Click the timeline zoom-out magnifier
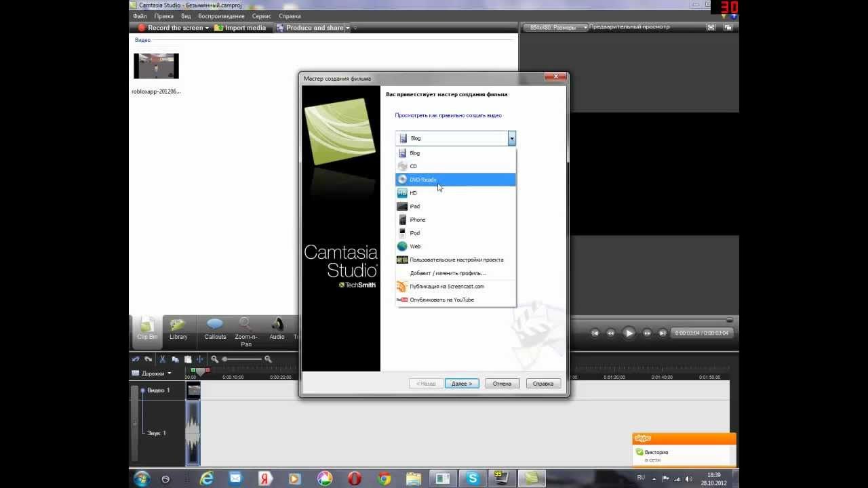The width and height of the screenshot is (868, 488). 215,359
